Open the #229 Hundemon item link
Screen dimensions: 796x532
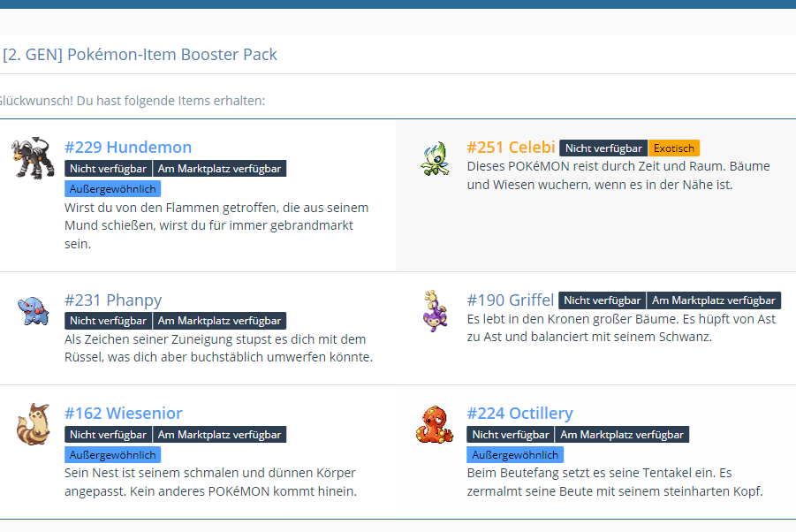click(x=128, y=148)
